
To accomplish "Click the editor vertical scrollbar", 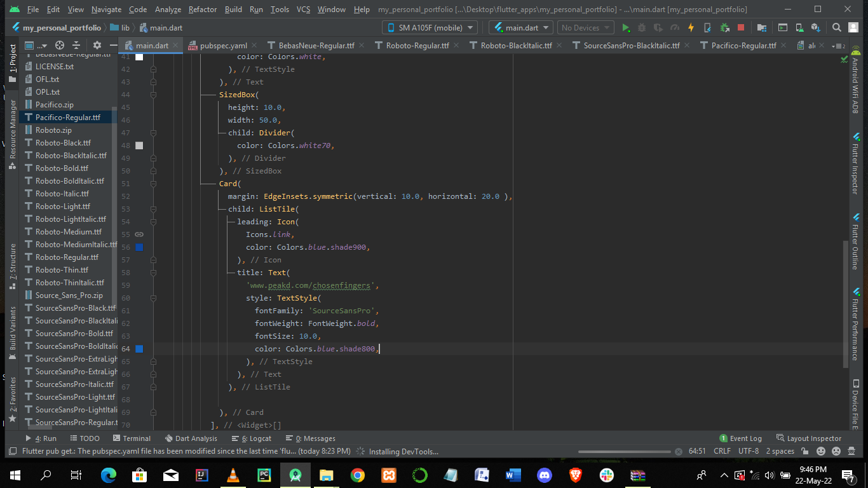I will [846, 304].
